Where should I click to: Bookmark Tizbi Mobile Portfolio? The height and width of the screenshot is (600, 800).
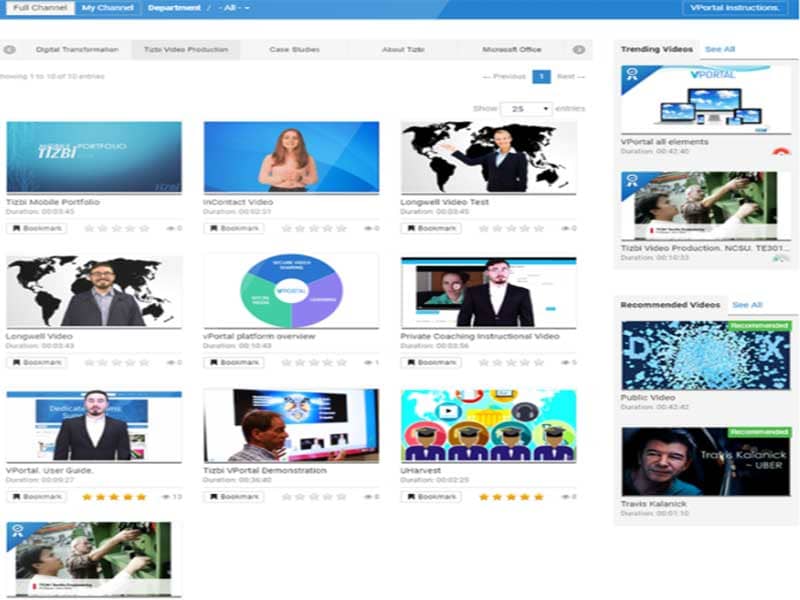coord(37,228)
